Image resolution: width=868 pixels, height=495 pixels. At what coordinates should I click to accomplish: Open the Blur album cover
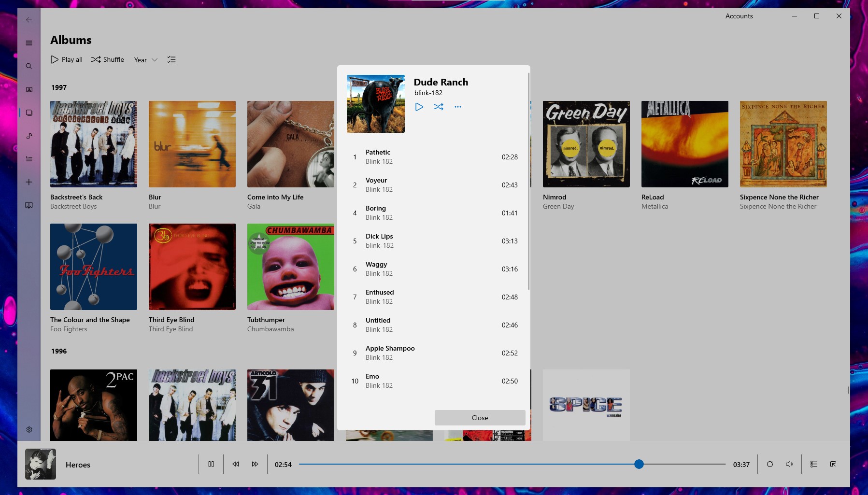coord(192,144)
